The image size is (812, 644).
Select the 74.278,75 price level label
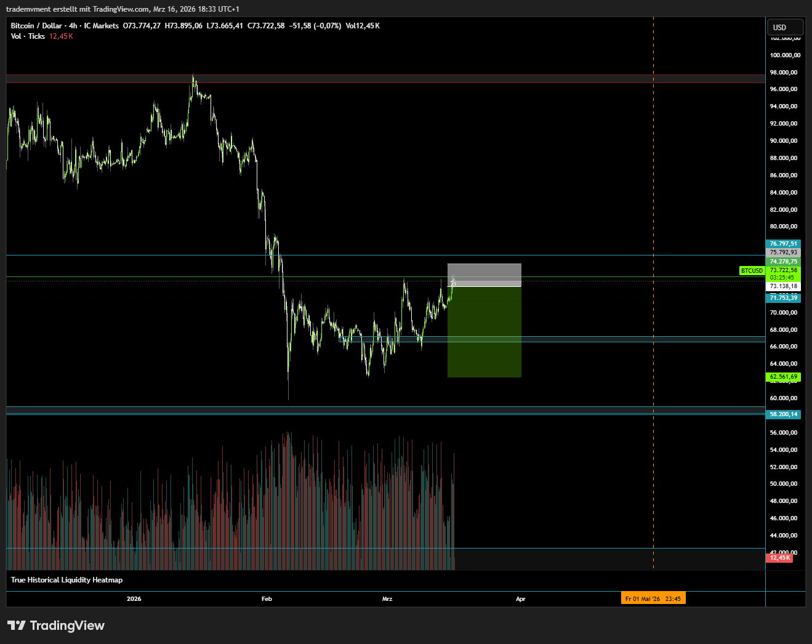click(x=782, y=261)
